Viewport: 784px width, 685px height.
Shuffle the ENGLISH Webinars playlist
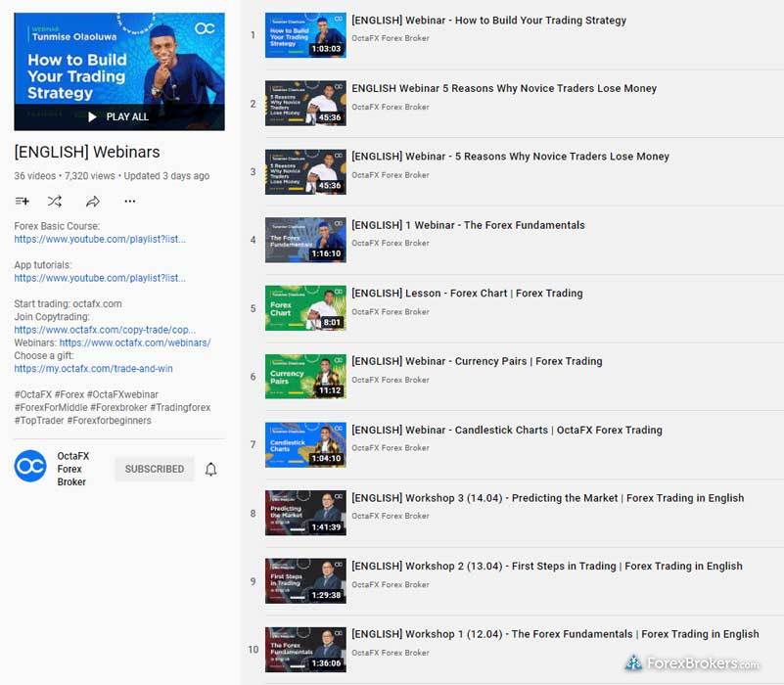55,201
